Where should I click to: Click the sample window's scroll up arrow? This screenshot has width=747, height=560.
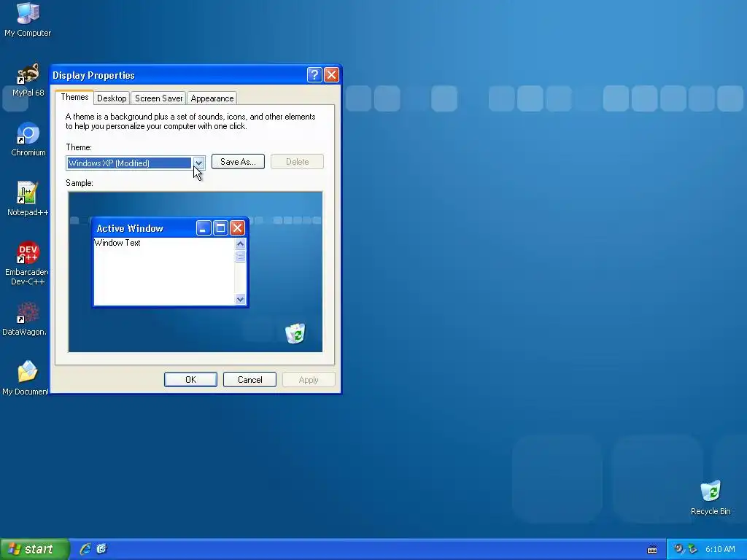coord(240,244)
